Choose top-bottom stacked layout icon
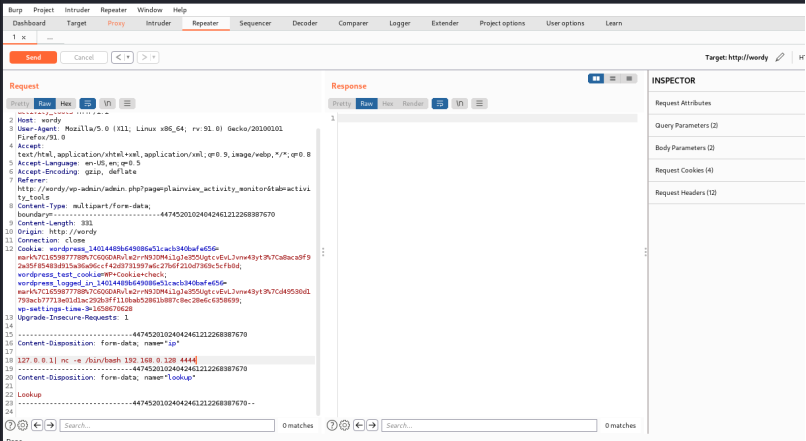Image resolution: width=806 pixels, height=441 pixels. coord(612,79)
